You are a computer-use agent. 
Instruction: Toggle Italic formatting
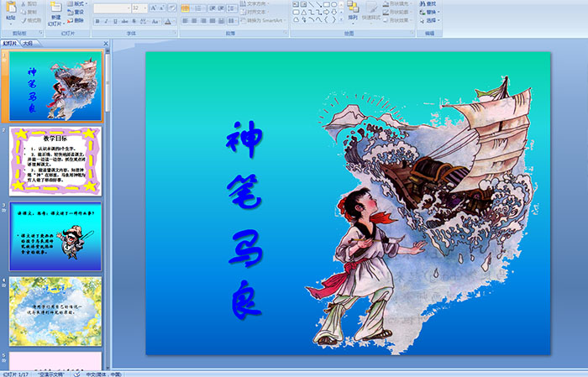click(x=106, y=21)
